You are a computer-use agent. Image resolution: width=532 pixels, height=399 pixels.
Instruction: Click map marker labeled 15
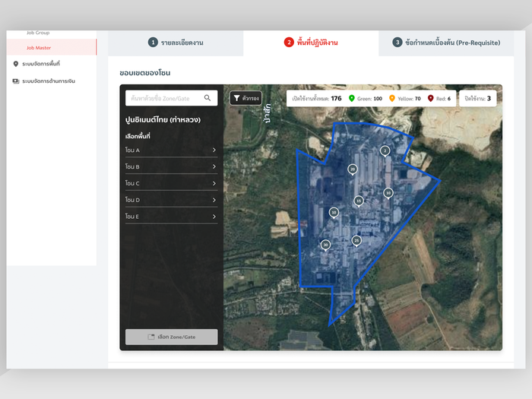359,201
